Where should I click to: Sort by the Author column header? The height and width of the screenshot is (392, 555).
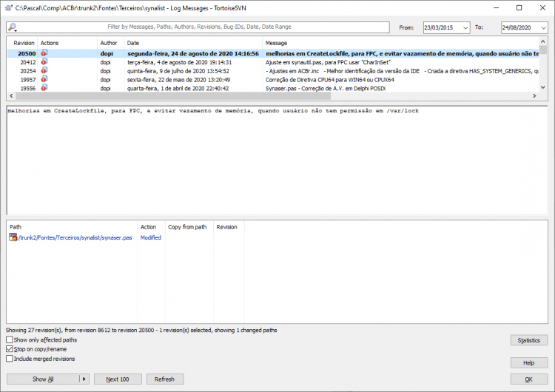[110, 43]
